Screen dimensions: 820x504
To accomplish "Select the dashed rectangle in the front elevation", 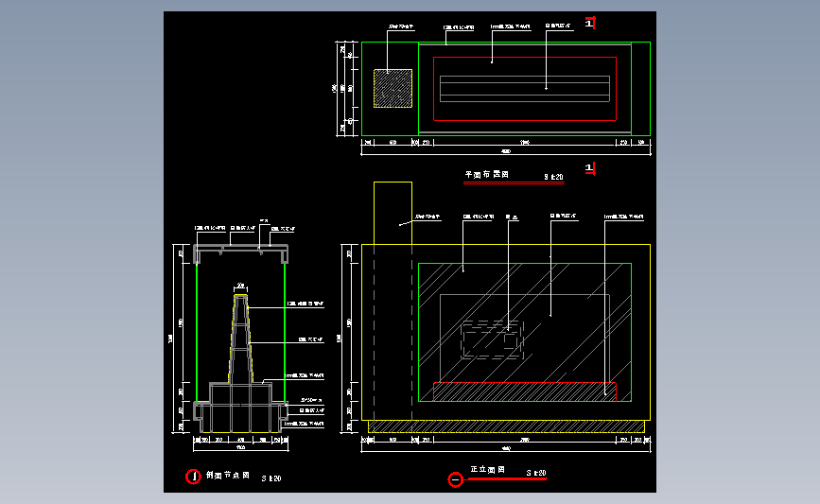I will pos(492,339).
